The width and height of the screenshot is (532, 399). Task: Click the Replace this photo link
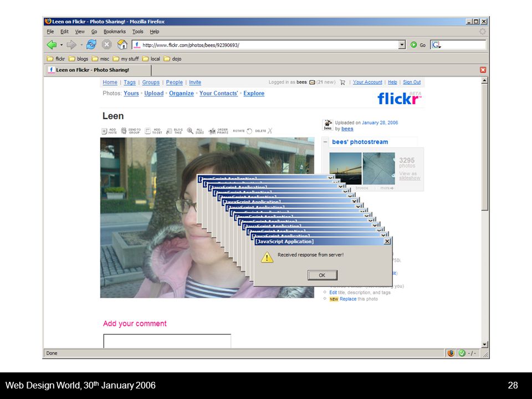(348, 299)
